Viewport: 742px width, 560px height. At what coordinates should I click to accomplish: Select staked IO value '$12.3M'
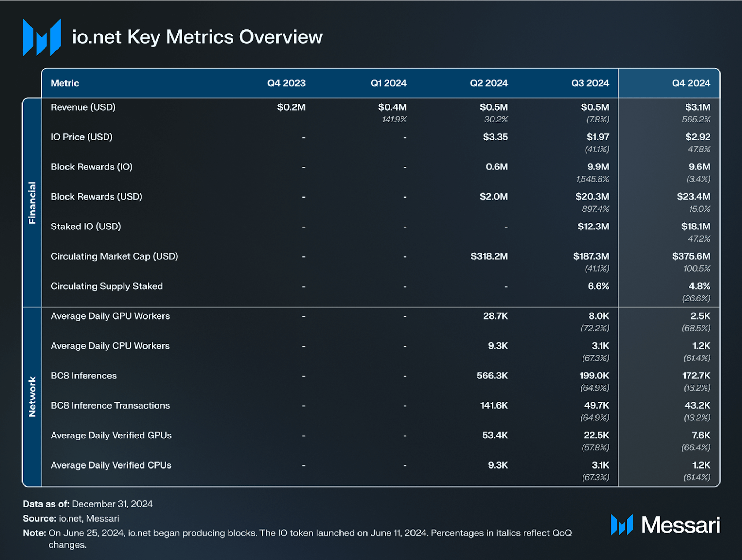click(593, 227)
